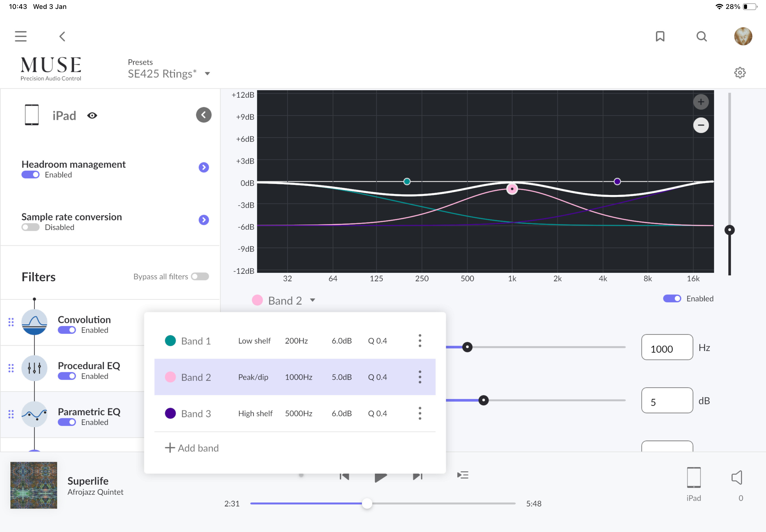766x532 pixels.
Task: Click the frequency Hz input field
Action: tap(667, 347)
